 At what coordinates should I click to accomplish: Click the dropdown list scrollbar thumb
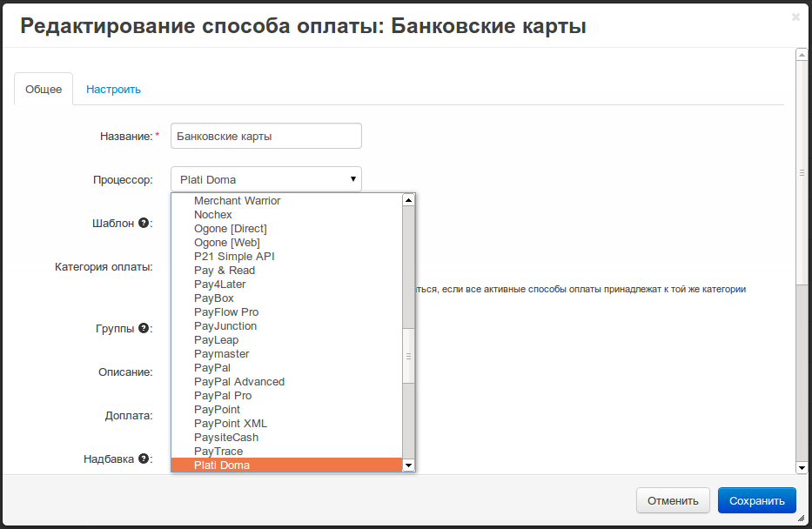pyautogui.click(x=409, y=355)
